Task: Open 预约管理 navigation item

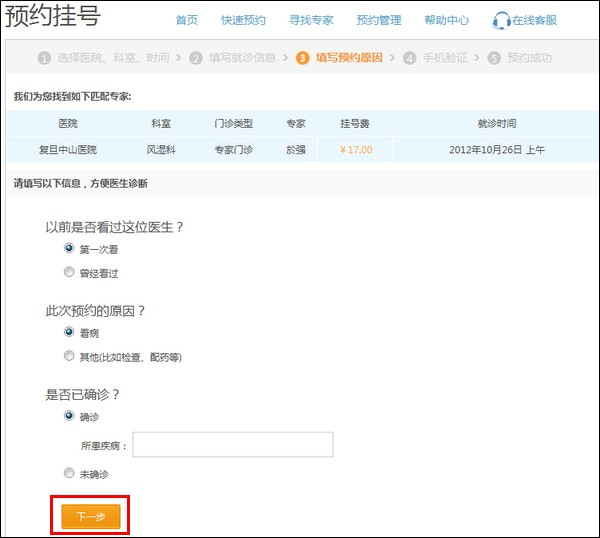Action: (379, 20)
